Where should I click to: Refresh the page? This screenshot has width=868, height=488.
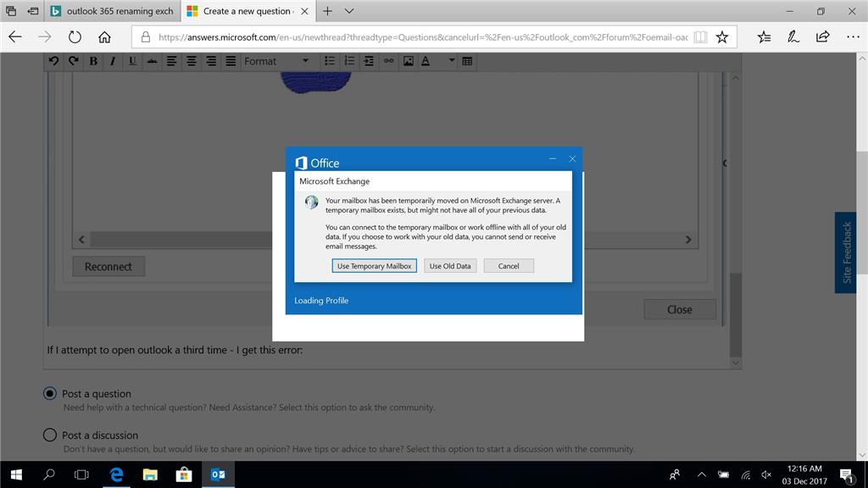click(75, 37)
